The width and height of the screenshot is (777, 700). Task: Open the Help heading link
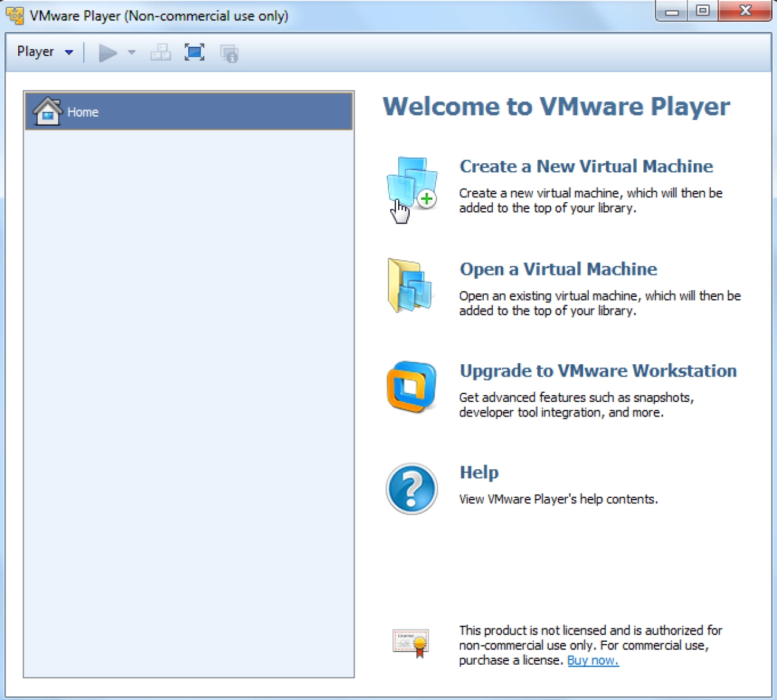point(479,472)
